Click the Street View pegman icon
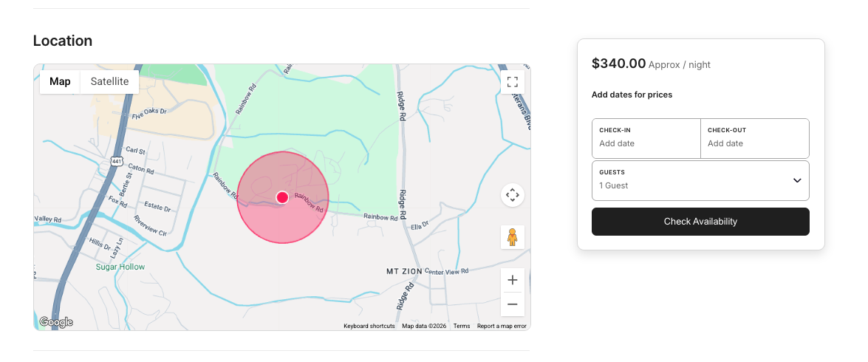The image size is (868, 362). pyautogui.click(x=512, y=237)
